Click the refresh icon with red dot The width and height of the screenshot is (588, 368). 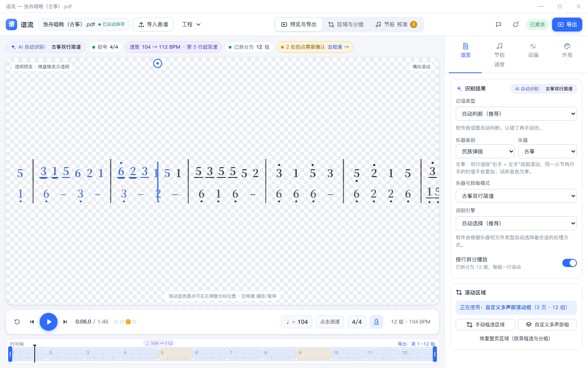pos(516,25)
